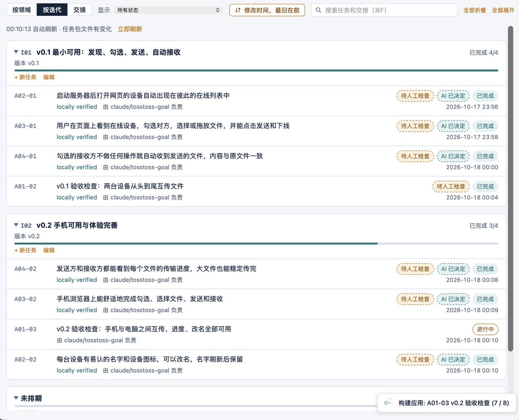Open task 手机浏览器上能舒适地完成勾选
This screenshot has width=519, height=420.
click(140, 299)
